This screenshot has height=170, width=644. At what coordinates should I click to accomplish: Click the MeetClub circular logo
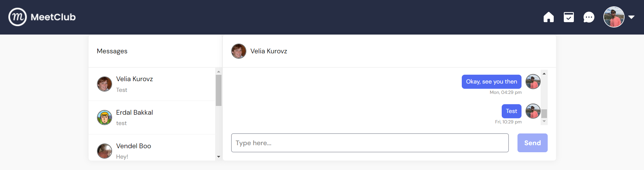[17, 17]
